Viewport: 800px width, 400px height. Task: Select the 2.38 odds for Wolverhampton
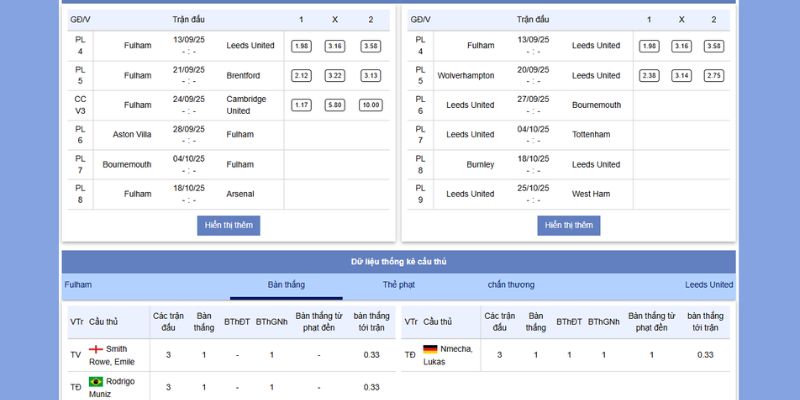pyautogui.click(x=649, y=76)
